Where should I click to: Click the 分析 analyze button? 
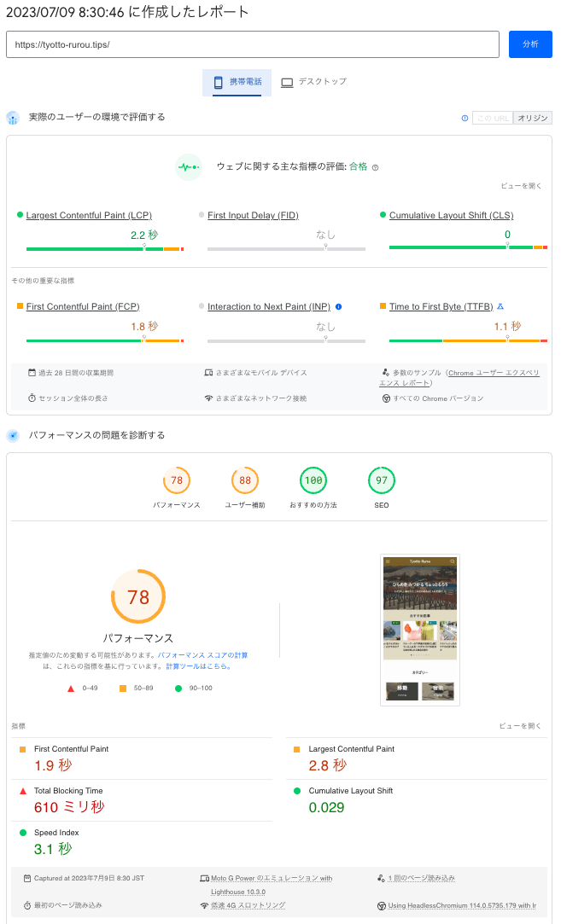click(530, 44)
